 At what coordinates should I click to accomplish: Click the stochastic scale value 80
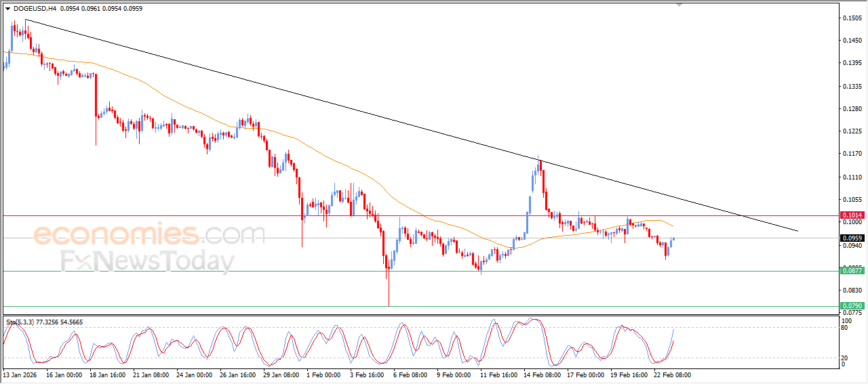pyautogui.click(x=844, y=328)
